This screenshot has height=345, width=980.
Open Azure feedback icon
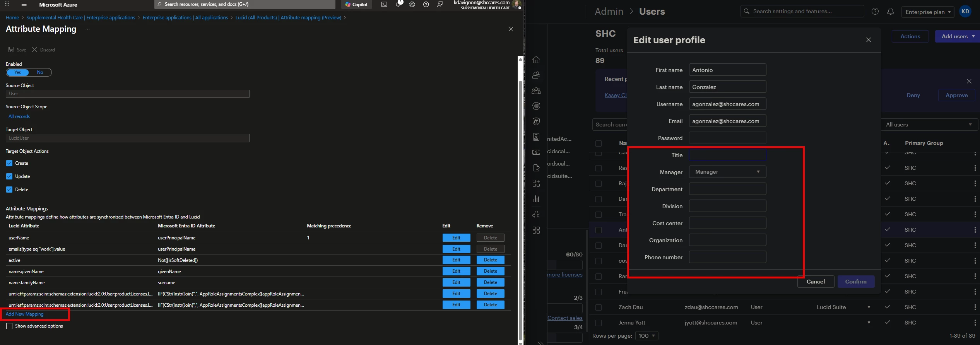(x=440, y=5)
